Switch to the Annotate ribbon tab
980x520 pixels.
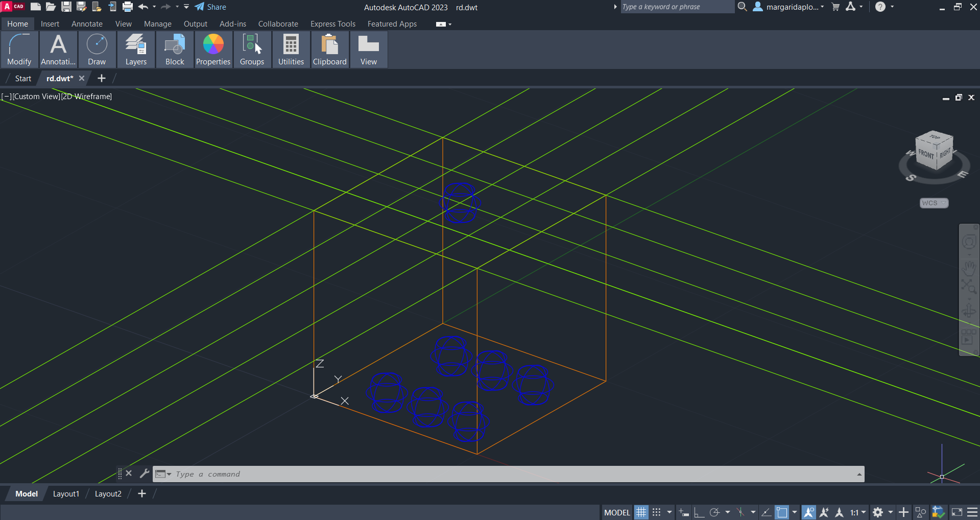[87, 24]
